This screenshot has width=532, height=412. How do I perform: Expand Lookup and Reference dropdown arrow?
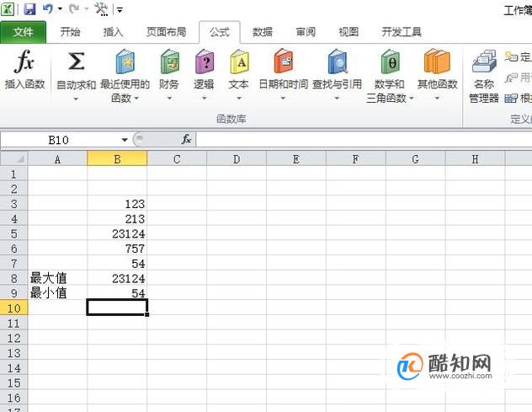tap(337, 99)
